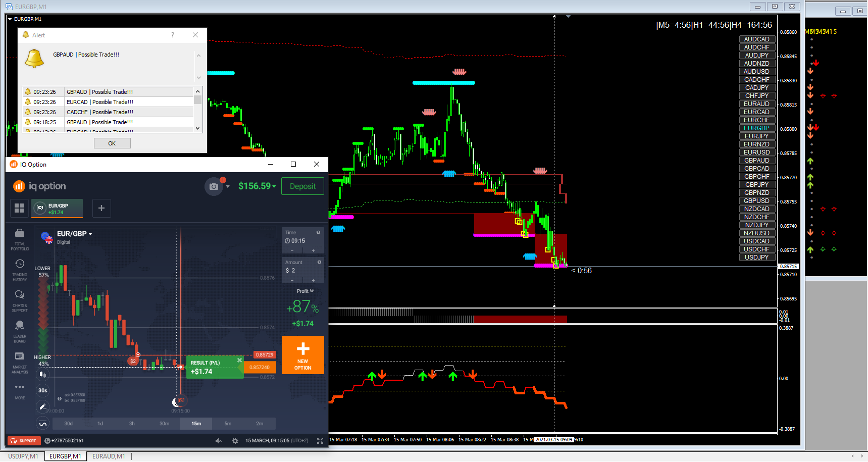
Task: Click the camera screenshot icon in IQ Option
Action: click(214, 186)
